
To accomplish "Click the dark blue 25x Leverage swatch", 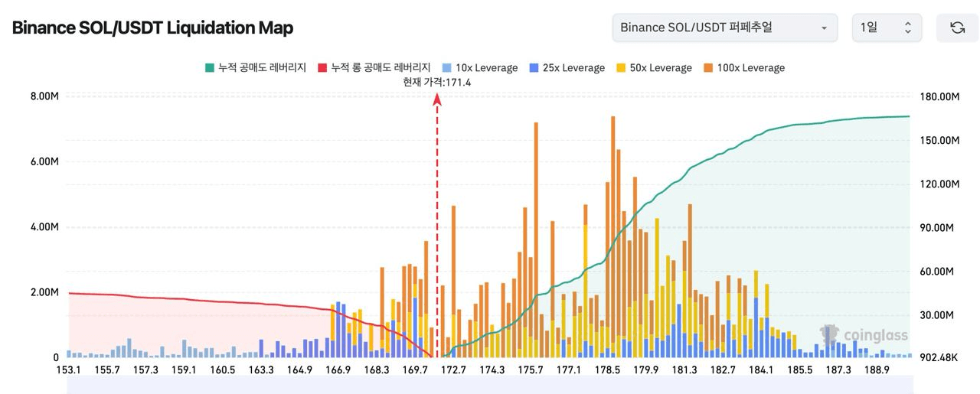I will click(x=533, y=67).
